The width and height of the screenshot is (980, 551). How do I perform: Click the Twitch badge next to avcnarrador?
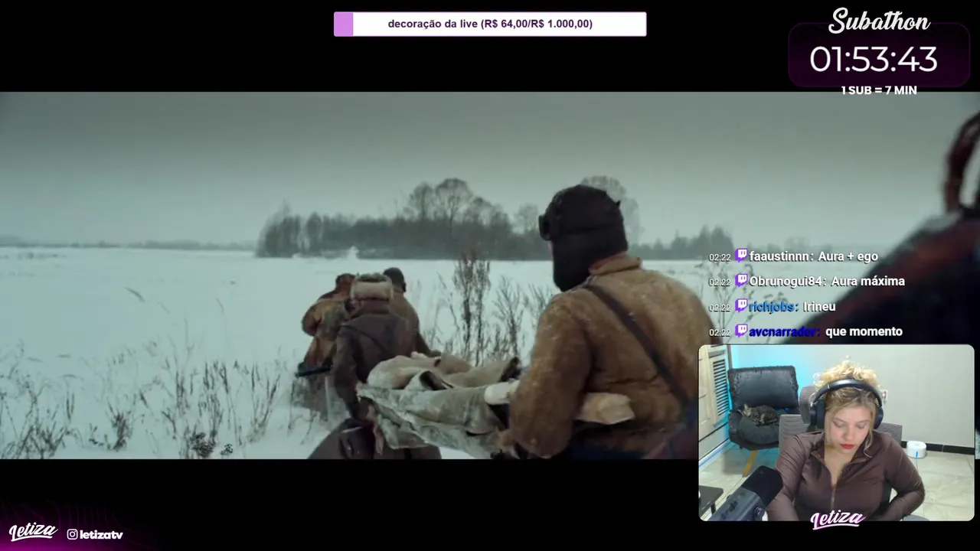[x=741, y=331]
